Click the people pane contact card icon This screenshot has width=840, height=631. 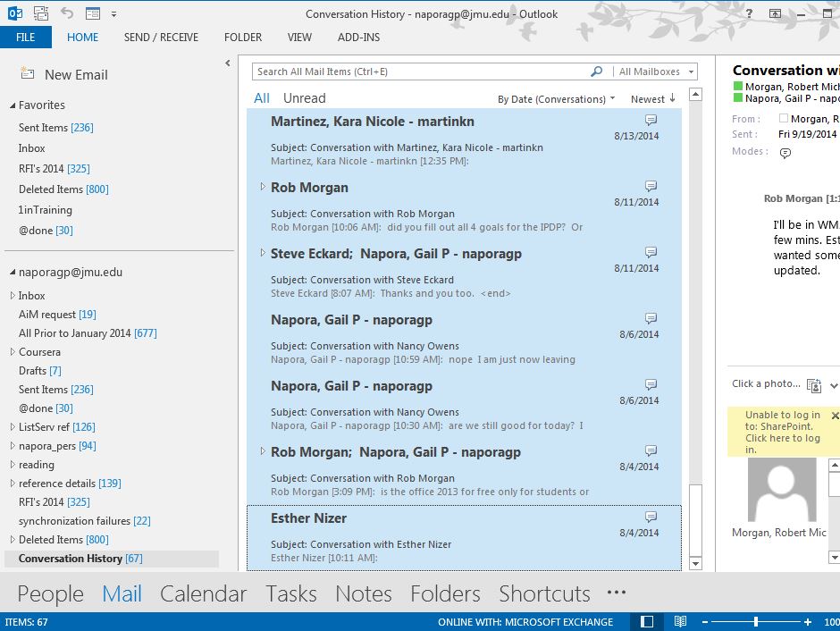[814, 385]
